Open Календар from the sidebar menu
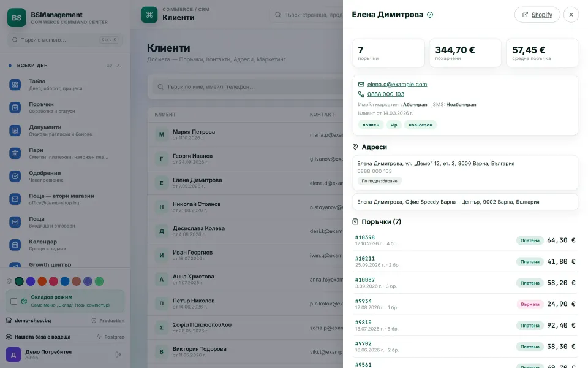The image size is (588, 368). click(65, 245)
